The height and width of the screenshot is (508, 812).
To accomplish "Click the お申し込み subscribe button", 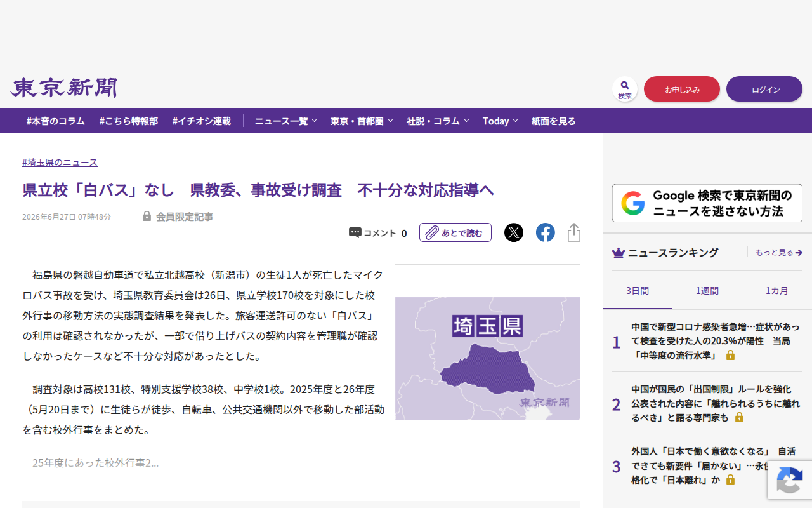I will 682,89.
